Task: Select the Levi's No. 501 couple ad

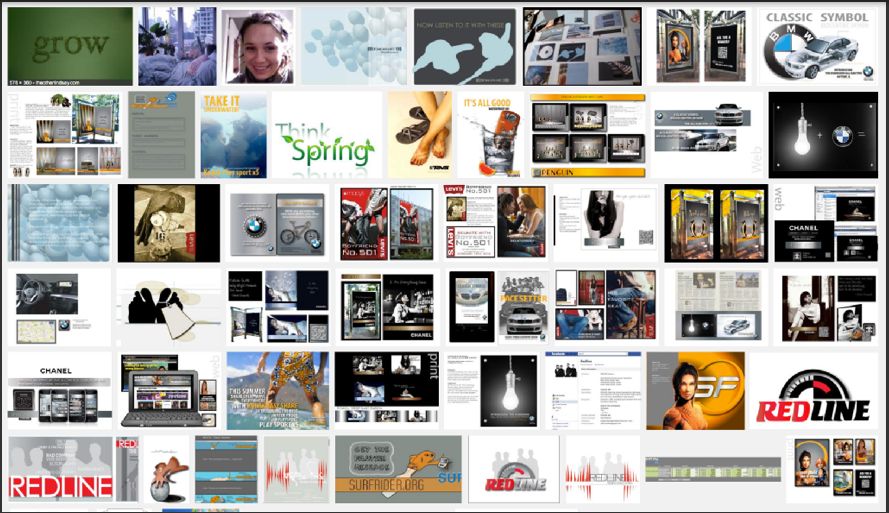Action: (x=495, y=223)
